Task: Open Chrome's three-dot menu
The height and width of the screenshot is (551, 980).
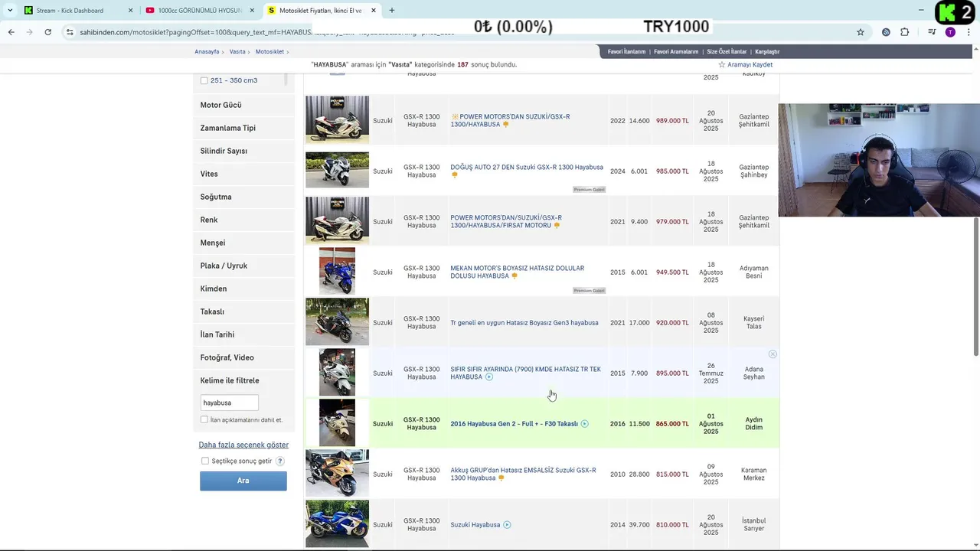Action: click(x=969, y=32)
